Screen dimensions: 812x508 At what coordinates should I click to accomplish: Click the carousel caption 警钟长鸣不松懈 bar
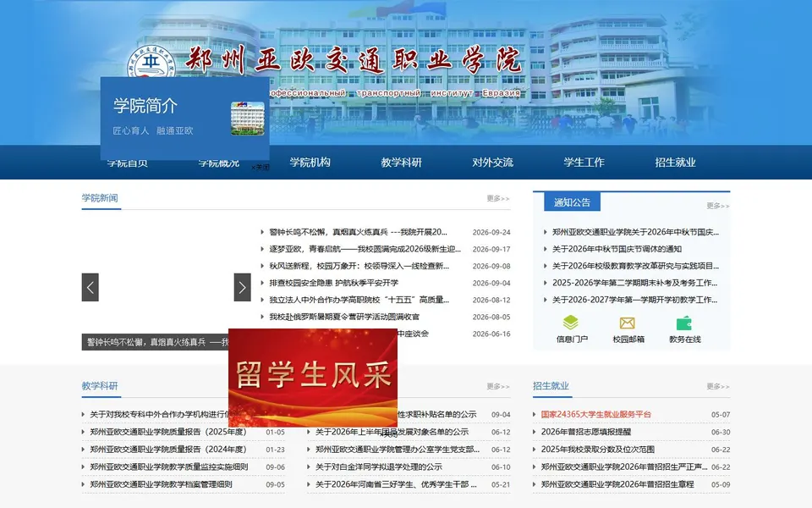[156, 342]
